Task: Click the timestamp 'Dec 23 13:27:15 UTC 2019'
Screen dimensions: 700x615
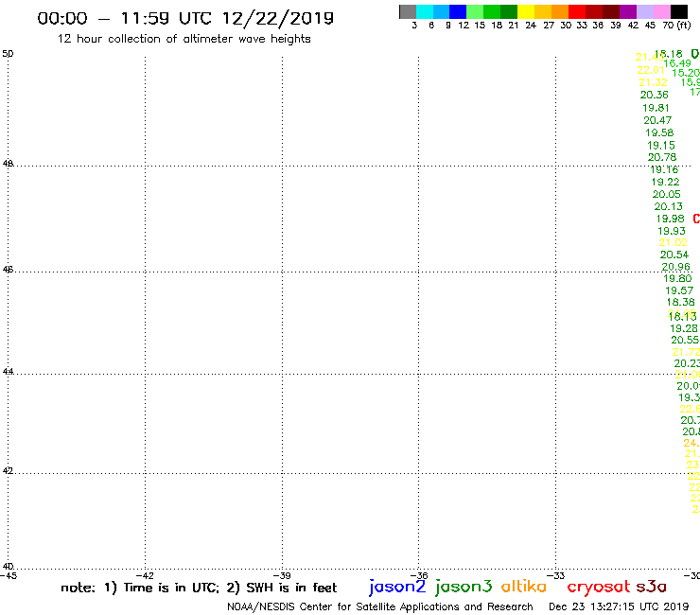Action: (619, 606)
